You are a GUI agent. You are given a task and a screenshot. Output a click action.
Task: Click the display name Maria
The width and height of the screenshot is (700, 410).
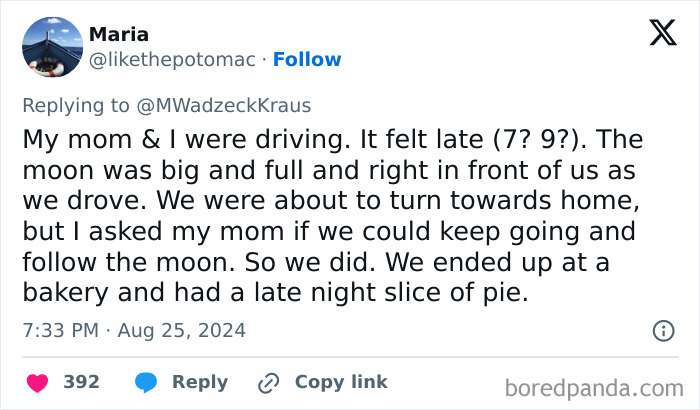click(119, 35)
